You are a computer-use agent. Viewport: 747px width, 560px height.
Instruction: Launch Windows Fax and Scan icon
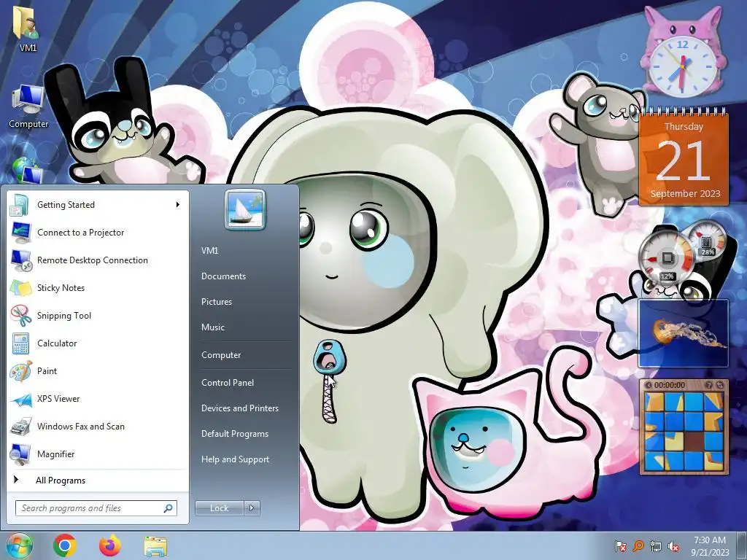[21, 426]
